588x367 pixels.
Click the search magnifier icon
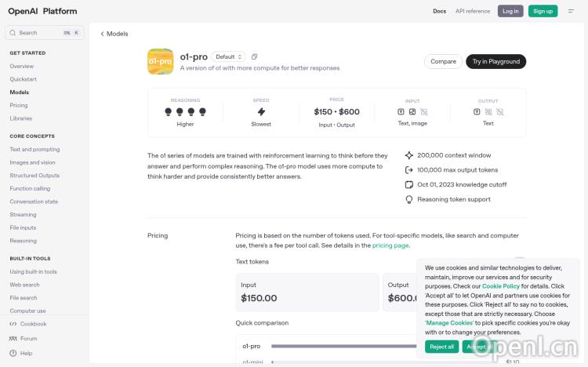tap(13, 33)
